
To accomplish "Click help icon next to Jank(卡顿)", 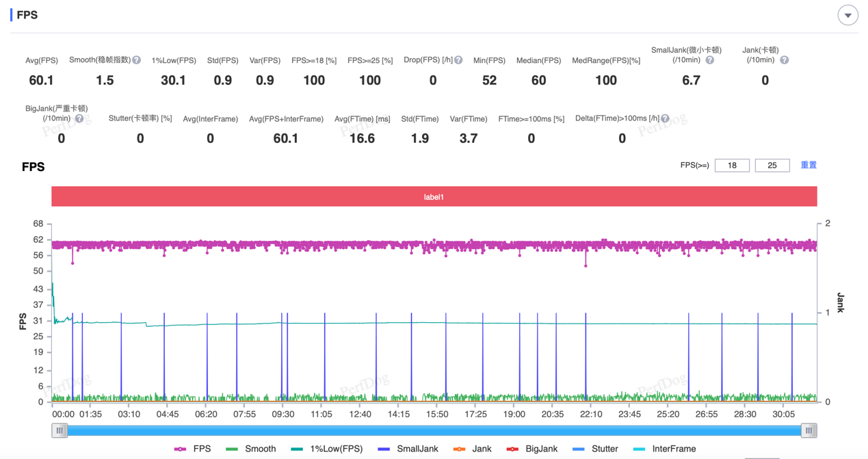I will (x=785, y=60).
